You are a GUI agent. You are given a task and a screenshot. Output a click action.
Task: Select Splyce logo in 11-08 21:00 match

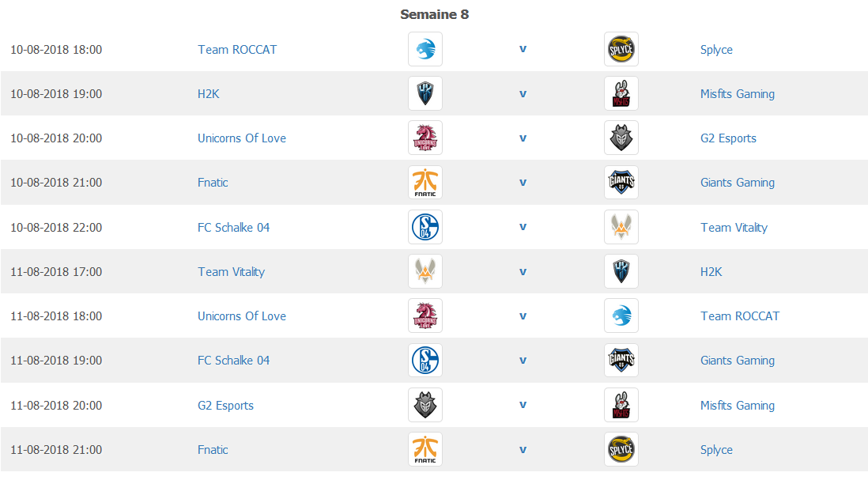click(x=621, y=449)
